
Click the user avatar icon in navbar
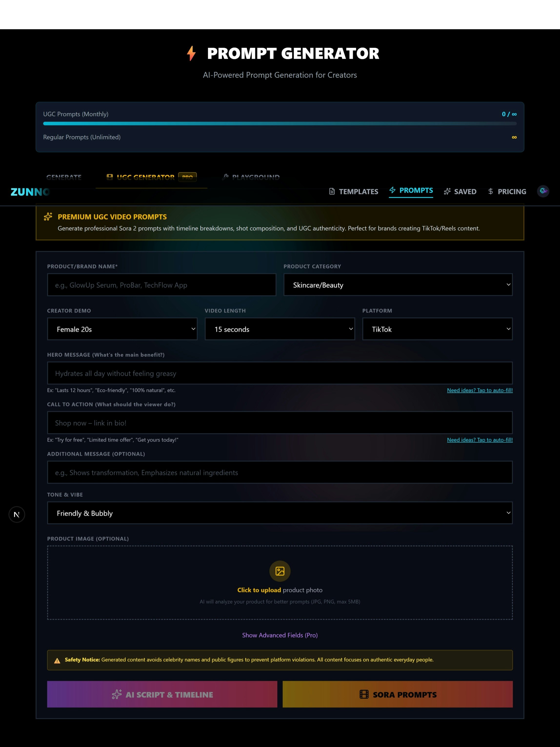pos(543,191)
